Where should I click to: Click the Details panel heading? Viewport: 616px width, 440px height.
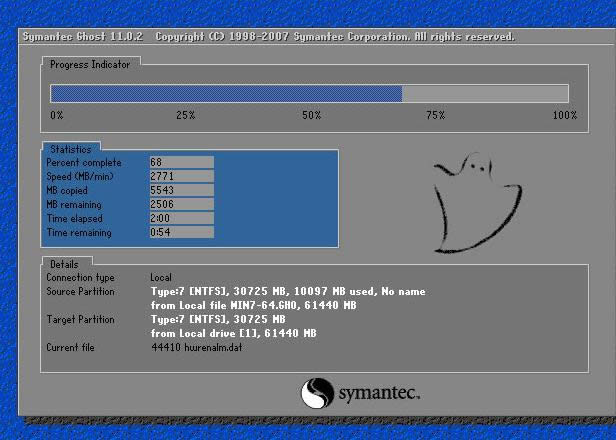tap(62, 263)
